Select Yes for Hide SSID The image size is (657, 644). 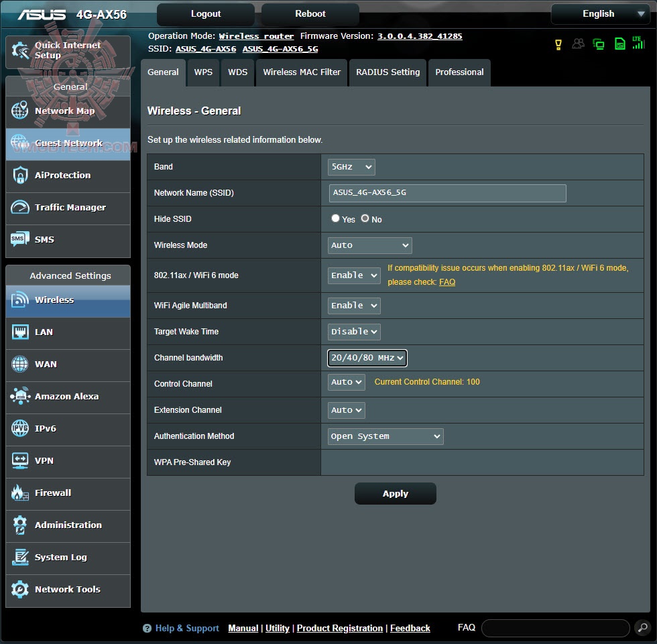point(335,218)
